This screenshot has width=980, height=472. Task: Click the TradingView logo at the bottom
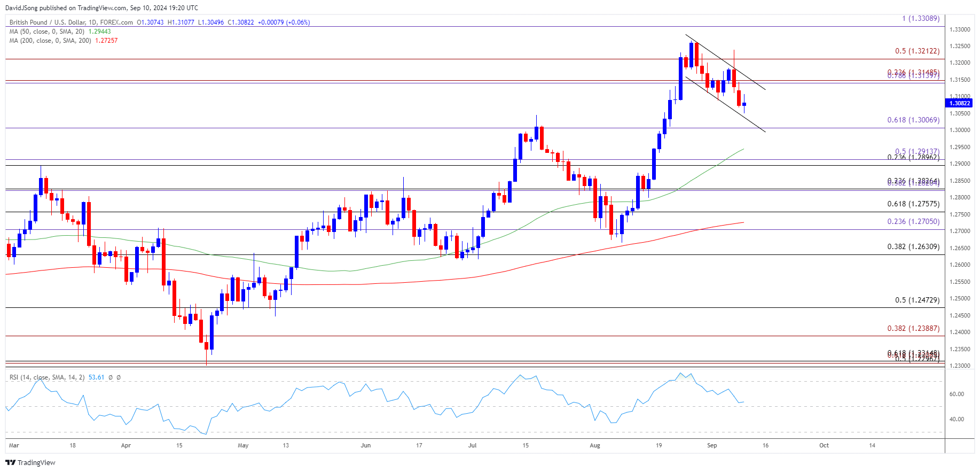click(x=30, y=462)
